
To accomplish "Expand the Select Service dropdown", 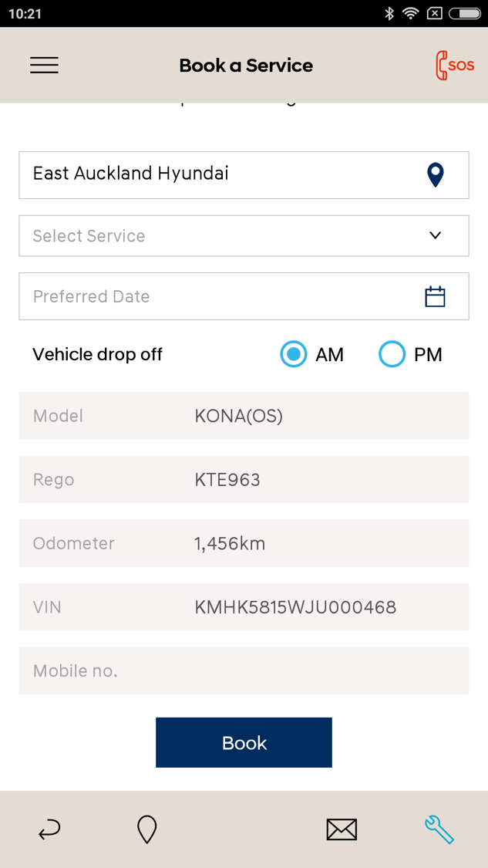I will (x=435, y=235).
